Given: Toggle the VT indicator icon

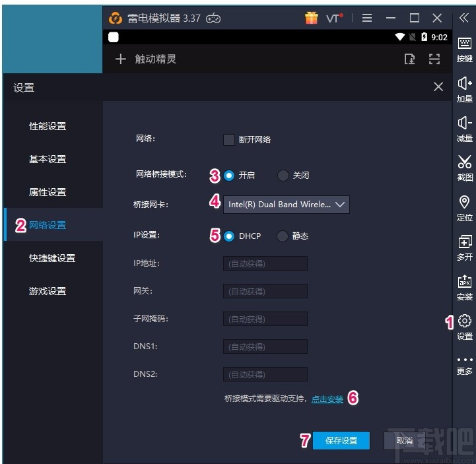Looking at the screenshot, I should 334,18.
